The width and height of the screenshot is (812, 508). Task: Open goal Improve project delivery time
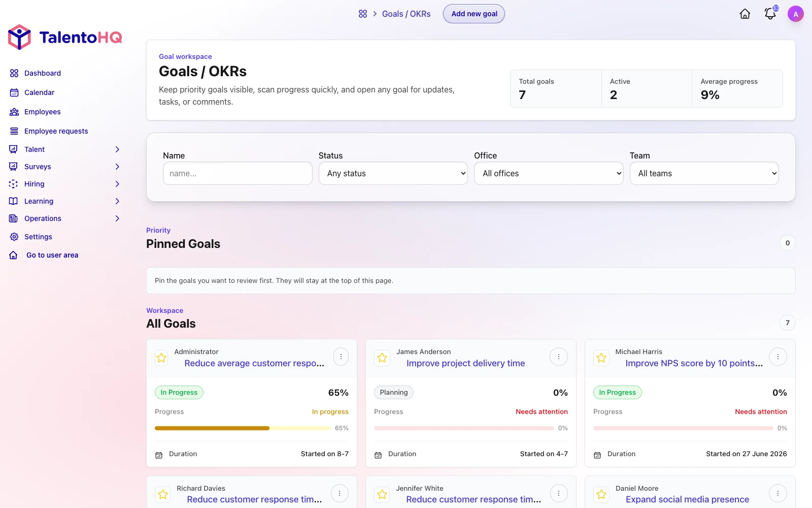coord(465,363)
